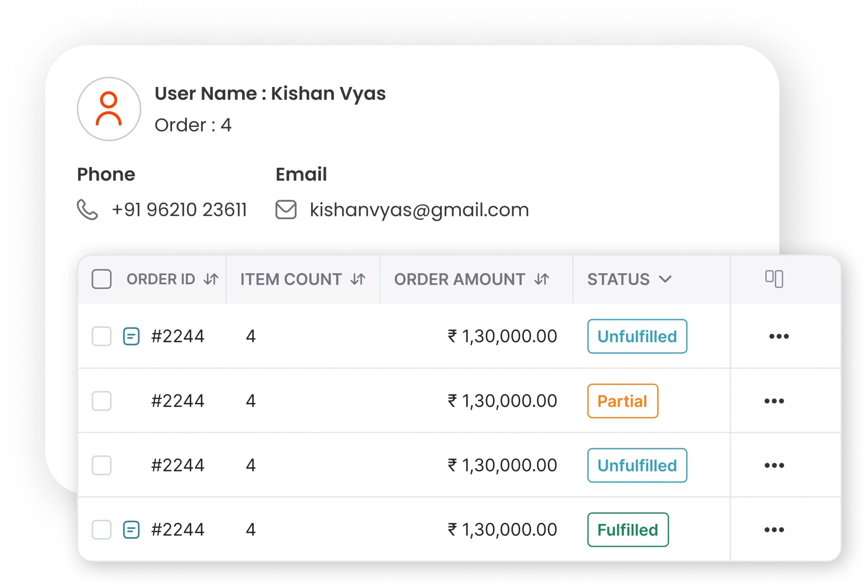Image resolution: width=868 pixels, height=588 pixels.
Task: Click the orange user avatar icon
Action: [x=109, y=109]
